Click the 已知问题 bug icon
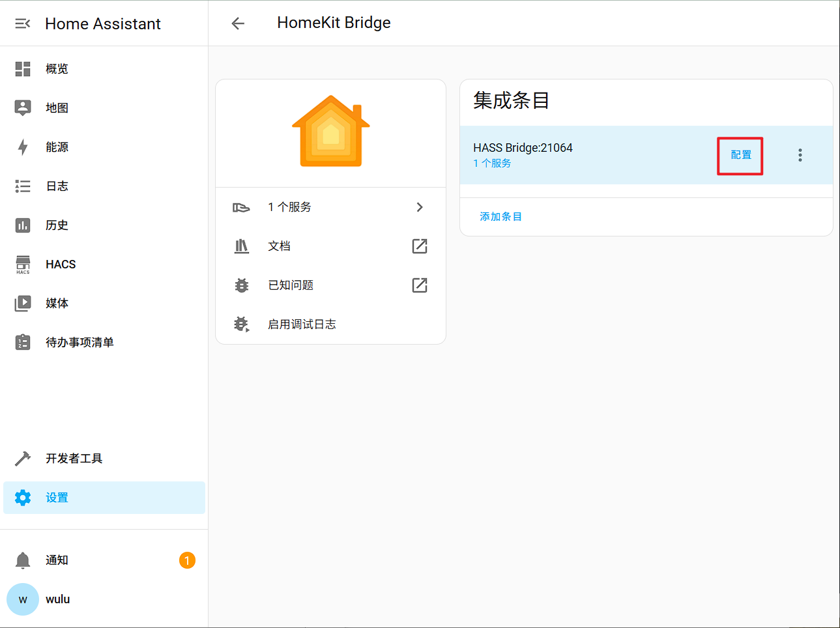Screen dimensions: 840x628 [x=242, y=285]
